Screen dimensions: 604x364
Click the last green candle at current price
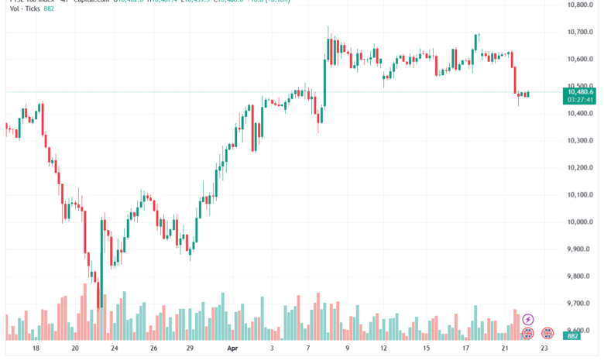coord(528,94)
